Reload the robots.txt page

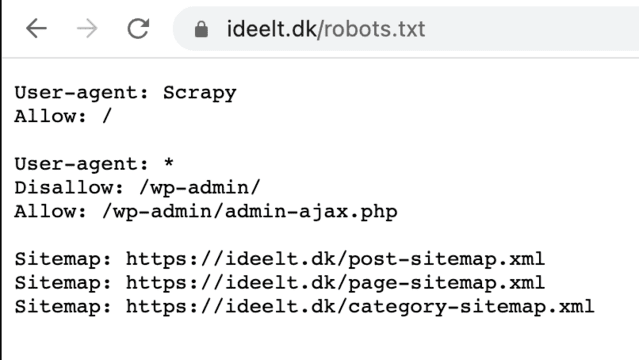click(x=138, y=29)
